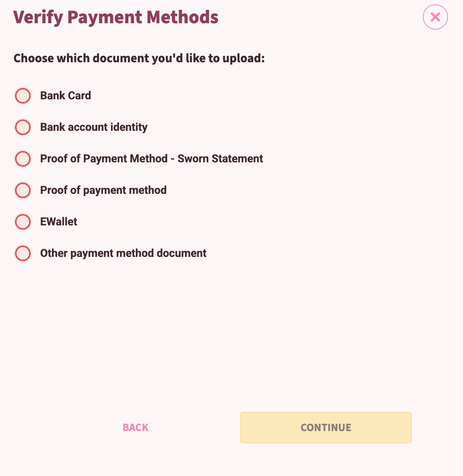The height and width of the screenshot is (476, 463).
Task: Click the Proof of payment method label
Action: (103, 190)
